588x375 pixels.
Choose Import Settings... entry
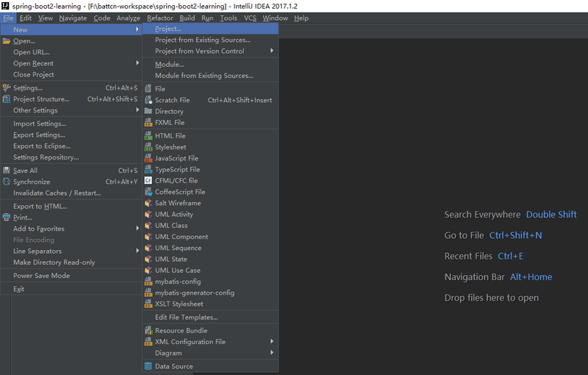[71, 124]
